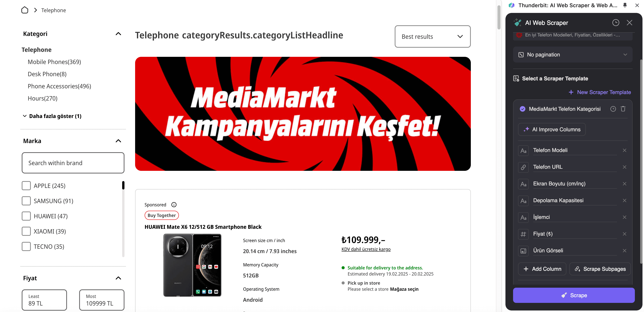Check the SAMSUNG brand filter

[x=26, y=201]
